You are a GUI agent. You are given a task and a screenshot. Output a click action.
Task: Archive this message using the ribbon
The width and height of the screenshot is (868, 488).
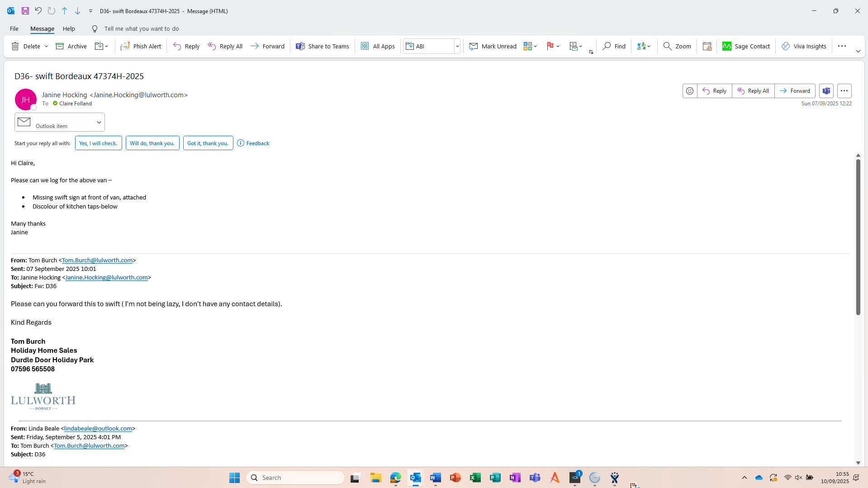tap(71, 46)
